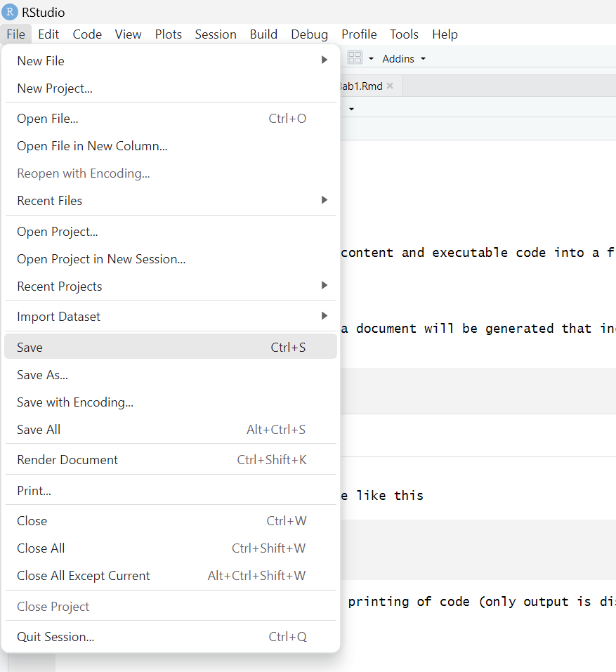Choose Open File in New Column...
The width and height of the screenshot is (616, 672).
coord(171,146)
